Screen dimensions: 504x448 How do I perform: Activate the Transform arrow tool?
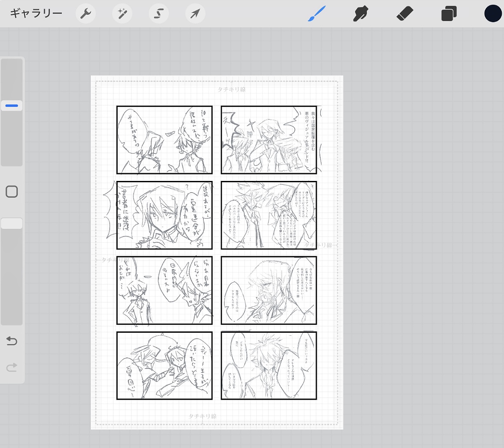(x=195, y=14)
